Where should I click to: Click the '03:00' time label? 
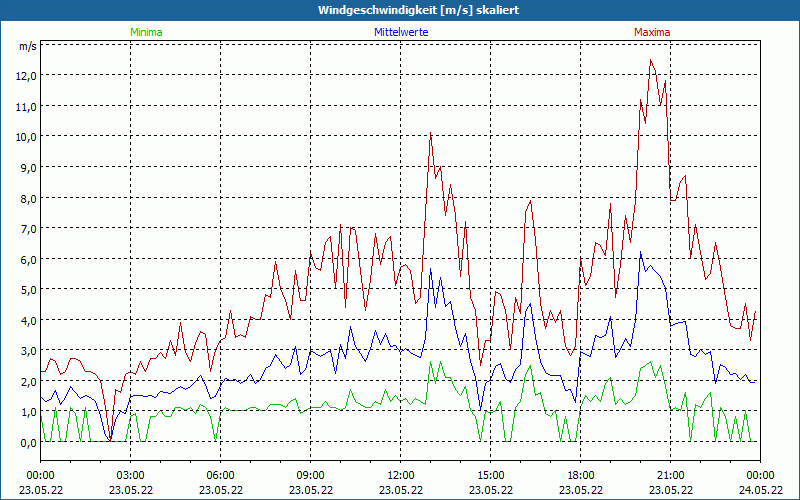tap(131, 476)
